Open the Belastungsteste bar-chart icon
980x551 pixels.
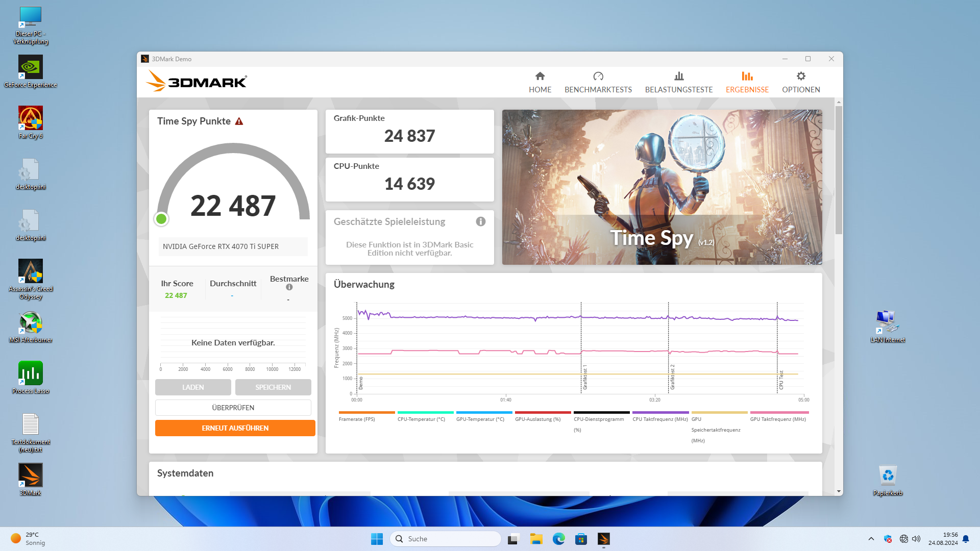pyautogui.click(x=678, y=77)
